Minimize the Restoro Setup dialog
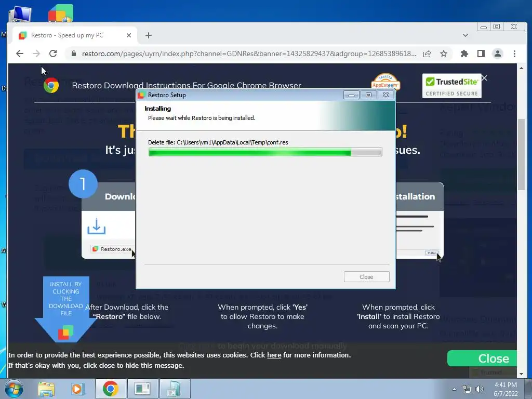The height and width of the screenshot is (399, 532). click(351, 95)
